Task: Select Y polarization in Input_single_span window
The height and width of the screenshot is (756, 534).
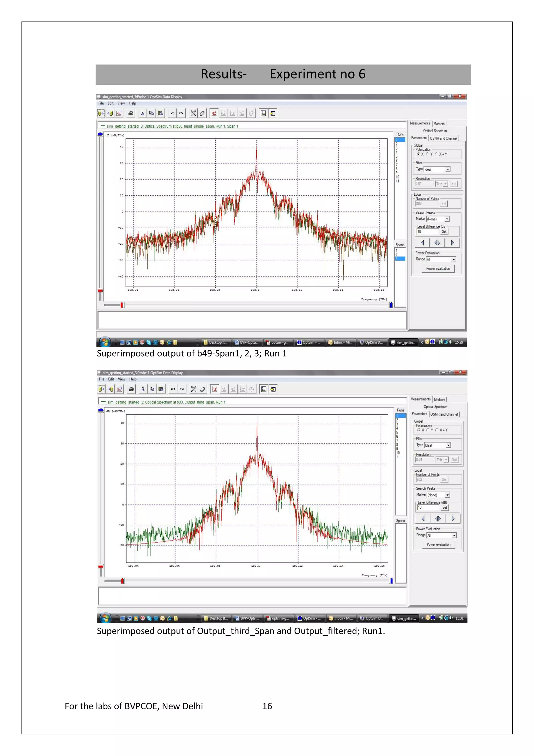Action: tap(427, 154)
